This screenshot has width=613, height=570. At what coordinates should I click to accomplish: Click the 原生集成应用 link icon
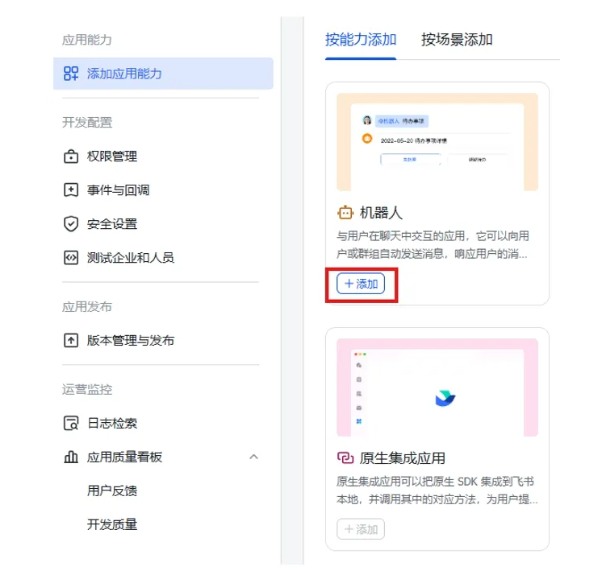[x=346, y=459]
